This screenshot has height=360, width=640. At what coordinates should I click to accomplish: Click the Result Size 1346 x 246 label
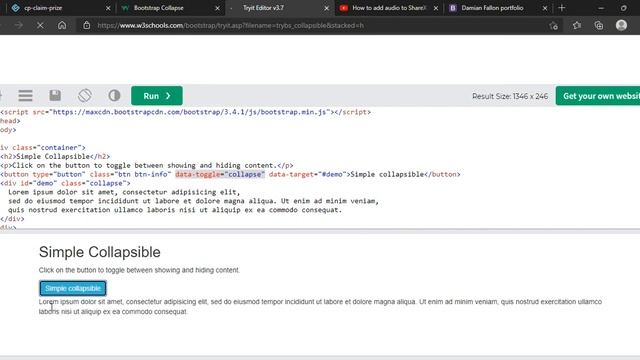[510, 96]
